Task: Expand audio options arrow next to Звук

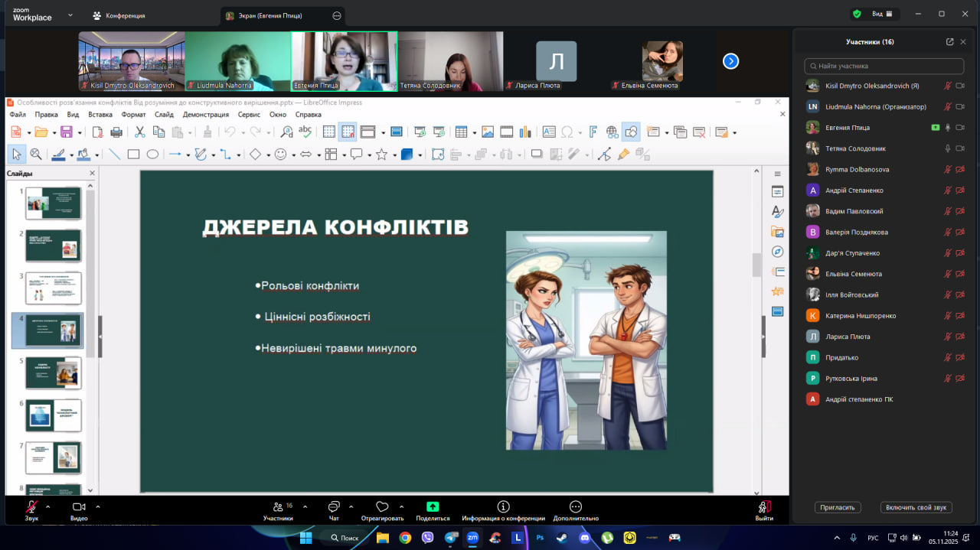Action: (x=48, y=506)
